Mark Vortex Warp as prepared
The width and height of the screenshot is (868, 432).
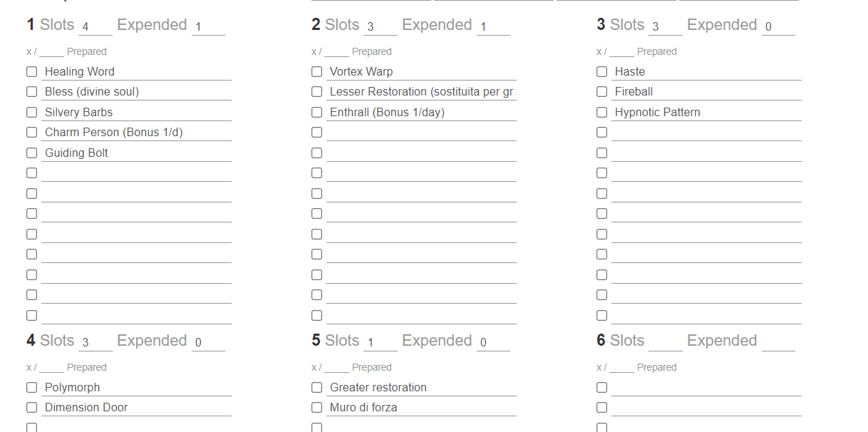click(316, 71)
